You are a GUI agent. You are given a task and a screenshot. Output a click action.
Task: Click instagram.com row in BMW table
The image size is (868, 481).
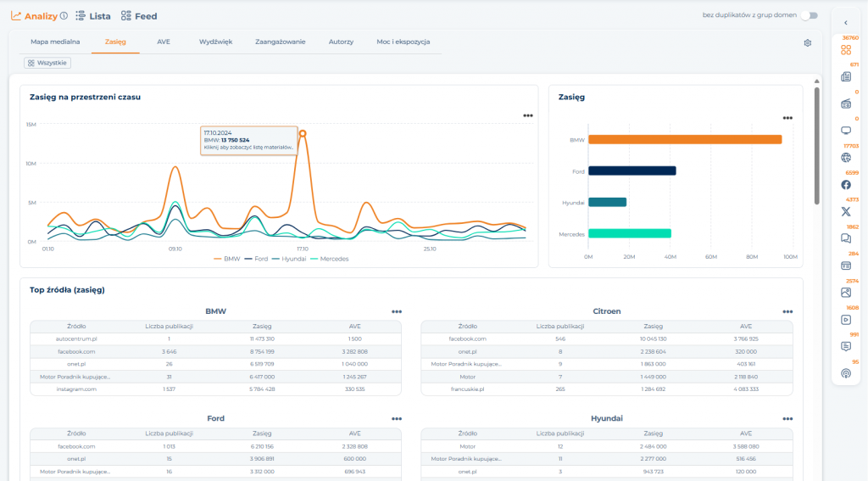tap(215, 389)
